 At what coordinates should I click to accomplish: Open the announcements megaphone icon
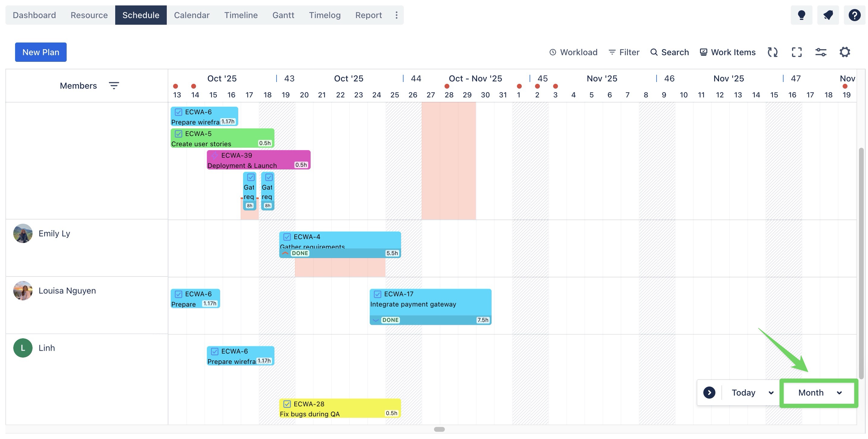coord(828,15)
